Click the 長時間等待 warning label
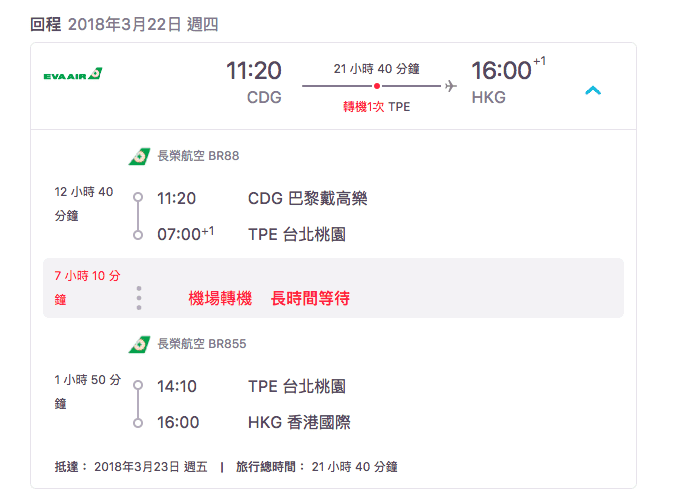Image resolution: width=676 pixels, height=500 pixels. pos(310,298)
